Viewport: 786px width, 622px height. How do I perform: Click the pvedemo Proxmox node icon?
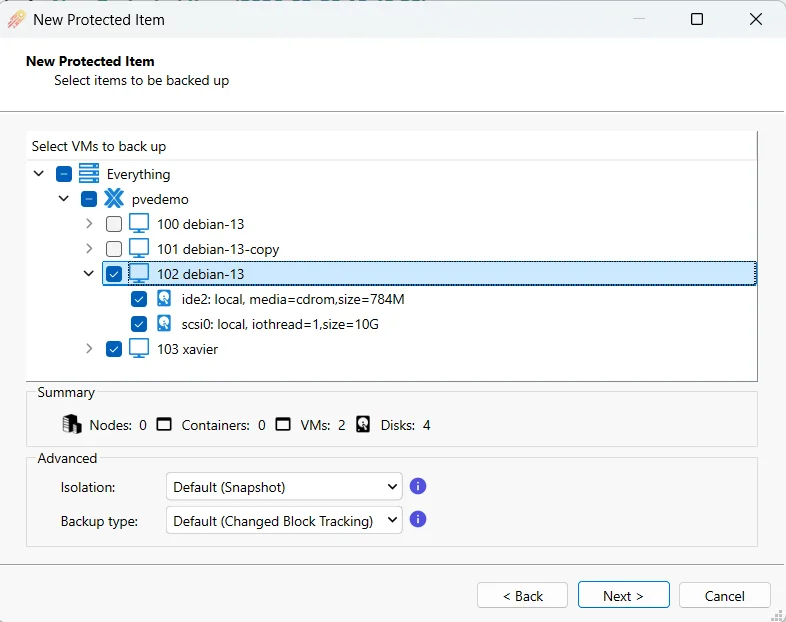pos(114,199)
